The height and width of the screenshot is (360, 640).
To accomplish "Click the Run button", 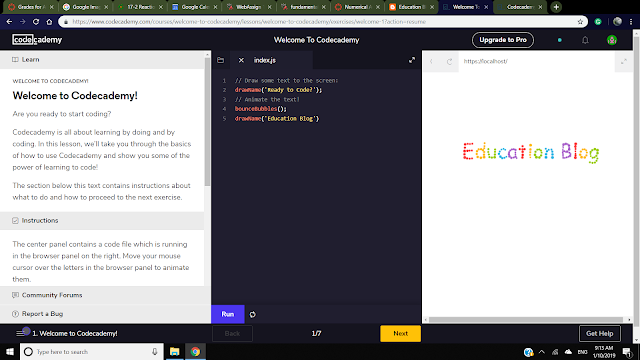I will coord(228,314).
